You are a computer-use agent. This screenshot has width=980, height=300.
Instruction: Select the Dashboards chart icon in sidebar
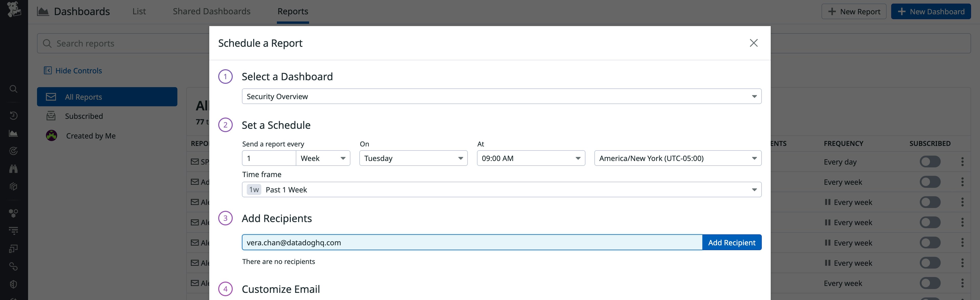(13, 133)
